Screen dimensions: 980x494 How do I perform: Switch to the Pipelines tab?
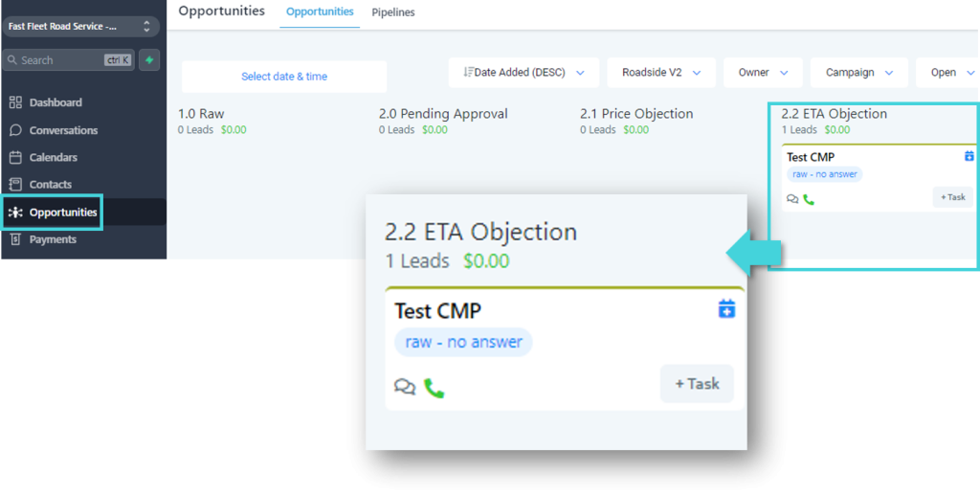click(x=392, y=12)
